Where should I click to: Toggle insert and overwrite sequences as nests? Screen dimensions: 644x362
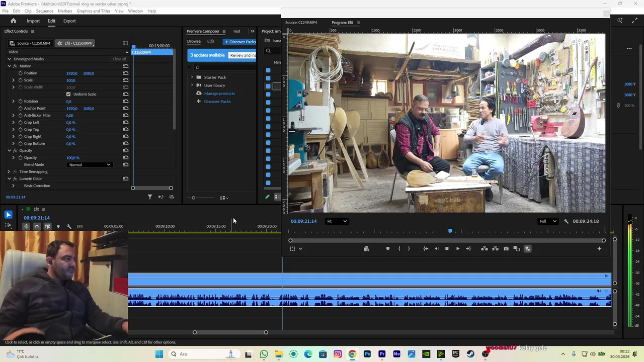(x=26, y=227)
